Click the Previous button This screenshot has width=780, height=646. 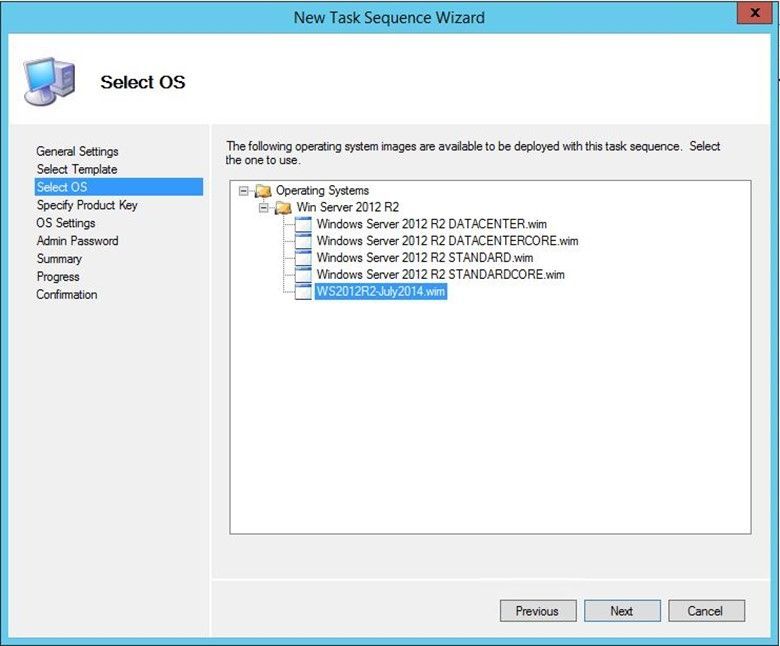coord(538,611)
